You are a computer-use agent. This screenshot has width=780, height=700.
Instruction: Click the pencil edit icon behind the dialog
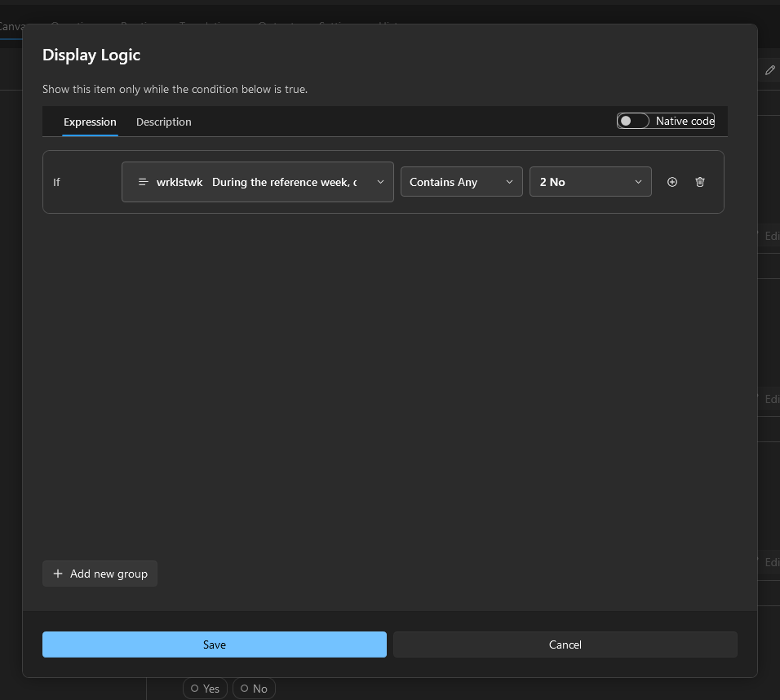[770, 70]
